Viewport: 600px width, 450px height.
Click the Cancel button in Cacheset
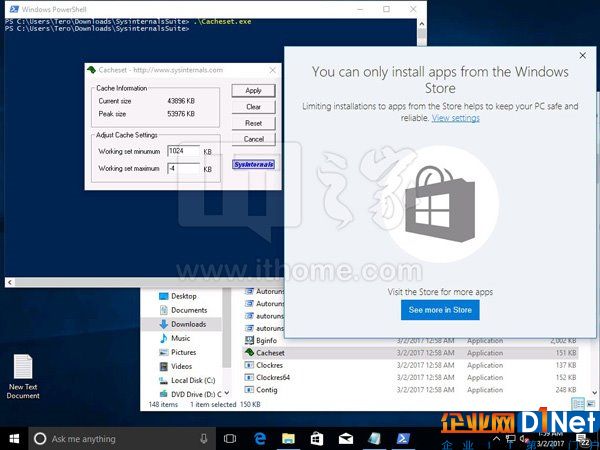[x=253, y=139]
